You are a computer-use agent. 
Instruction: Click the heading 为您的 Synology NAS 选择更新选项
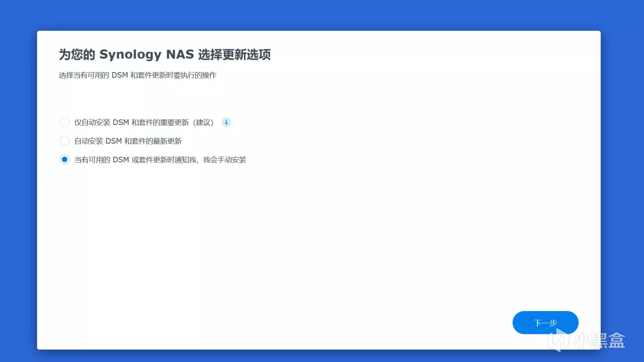tap(165, 54)
